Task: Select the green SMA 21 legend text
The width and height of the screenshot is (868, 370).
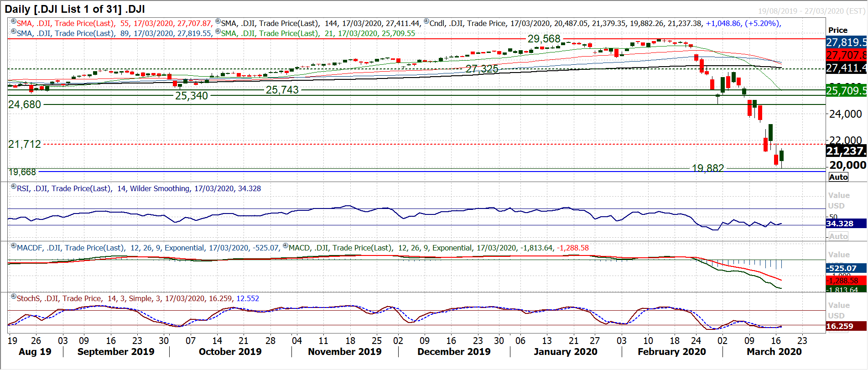Action: [318, 33]
